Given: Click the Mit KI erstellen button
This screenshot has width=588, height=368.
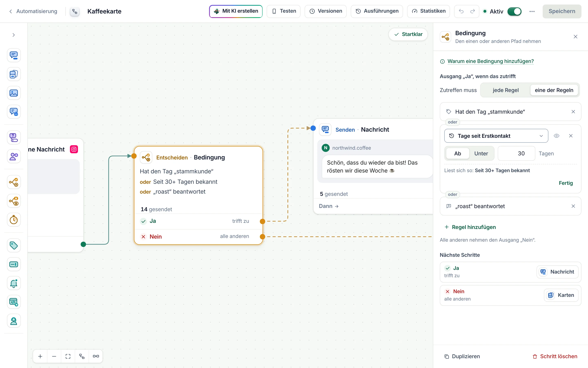Looking at the screenshot, I should coord(236,11).
